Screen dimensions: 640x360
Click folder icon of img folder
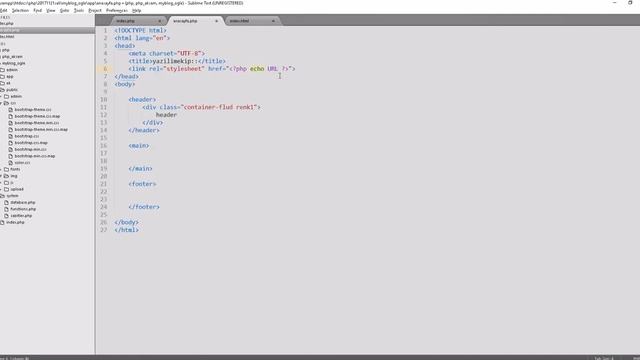pyautogui.click(x=7, y=176)
